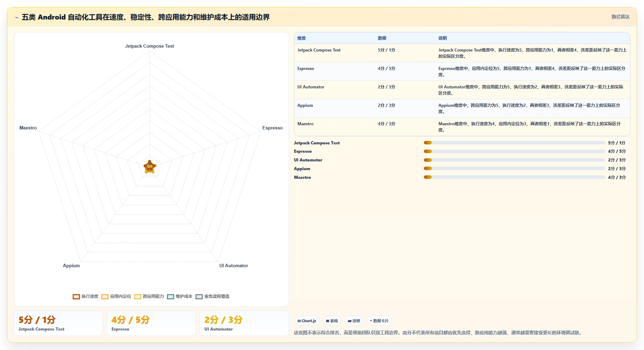This screenshot has height=350, width=644.
Task: Hide the 业务流程覆盖 dataset via legend
Action: [x=212, y=296]
